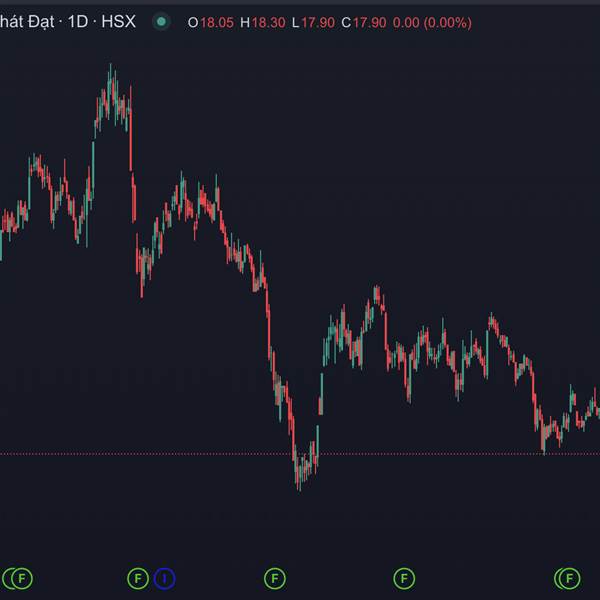Open the rightmost overlapping F financials marker

[x=569, y=578]
